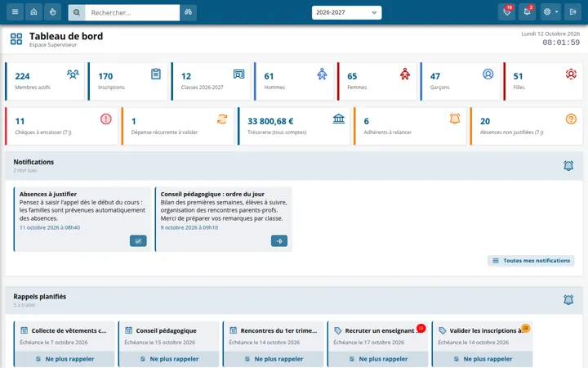The height and width of the screenshot is (368, 588).
Task: Focus the Rechercher search field
Action: pos(132,12)
